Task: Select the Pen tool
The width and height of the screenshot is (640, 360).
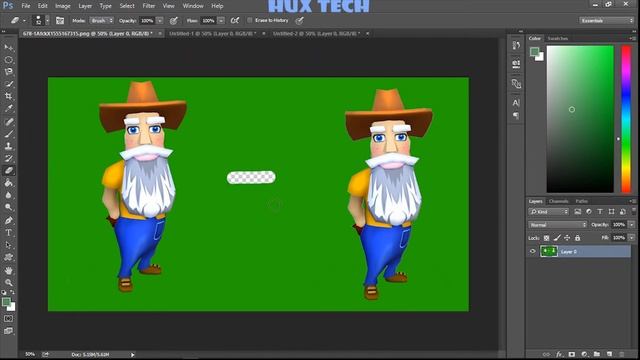Action: click(9, 221)
